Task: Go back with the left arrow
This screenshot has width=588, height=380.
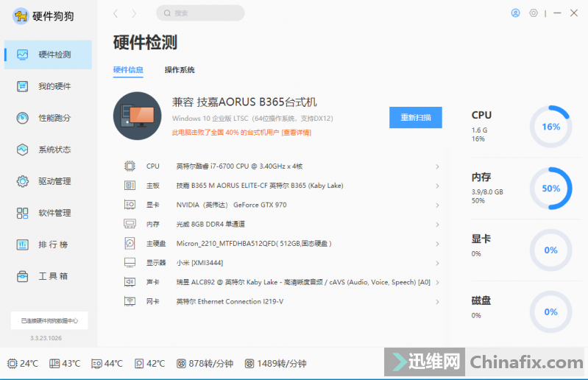Action: click(x=116, y=14)
